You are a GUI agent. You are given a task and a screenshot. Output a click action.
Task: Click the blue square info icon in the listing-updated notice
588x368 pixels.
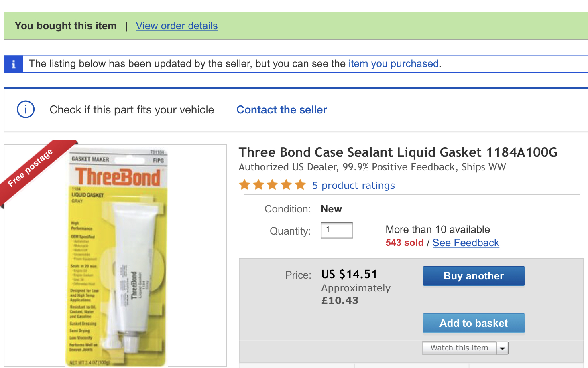point(13,64)
